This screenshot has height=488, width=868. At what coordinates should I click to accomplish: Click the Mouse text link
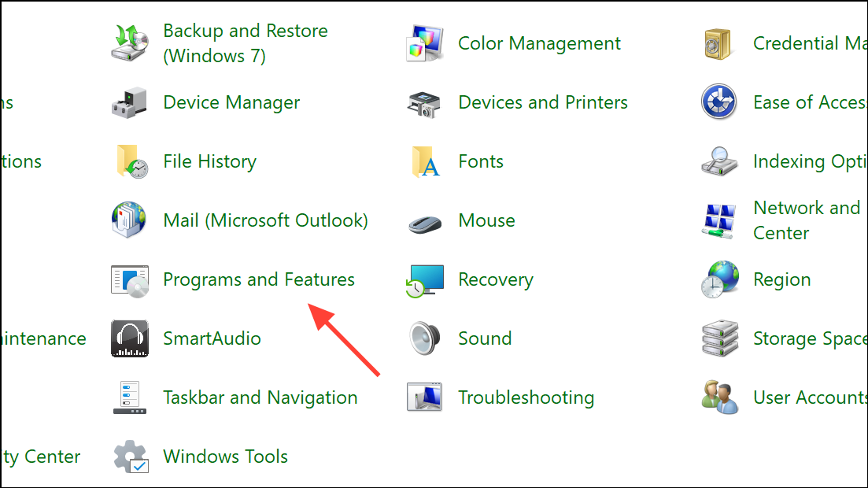486,221
